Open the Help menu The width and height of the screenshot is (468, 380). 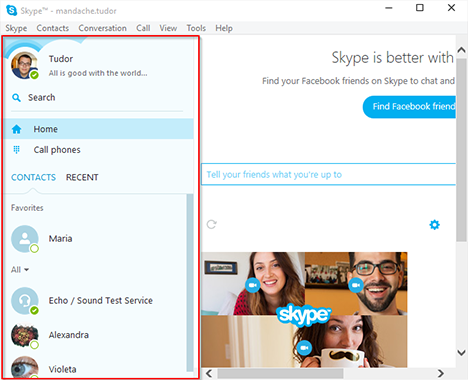pos(224,28)
